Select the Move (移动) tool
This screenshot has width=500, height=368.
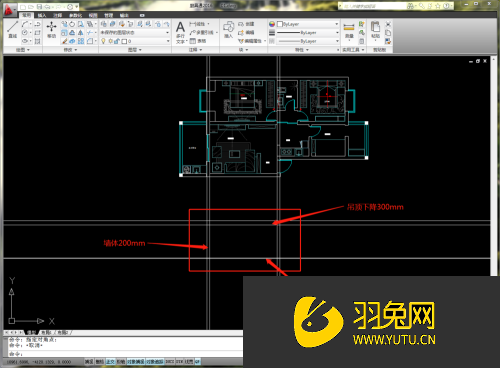pyautogui.click(x=51, y=29)
